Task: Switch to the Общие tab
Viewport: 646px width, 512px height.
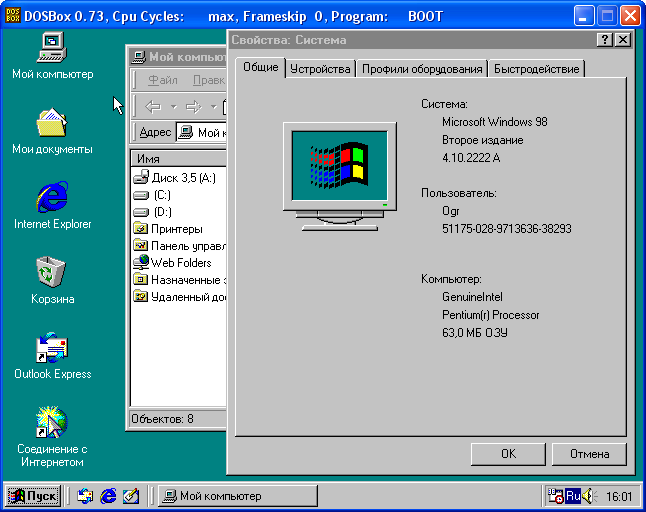Action: coord(260,67)
